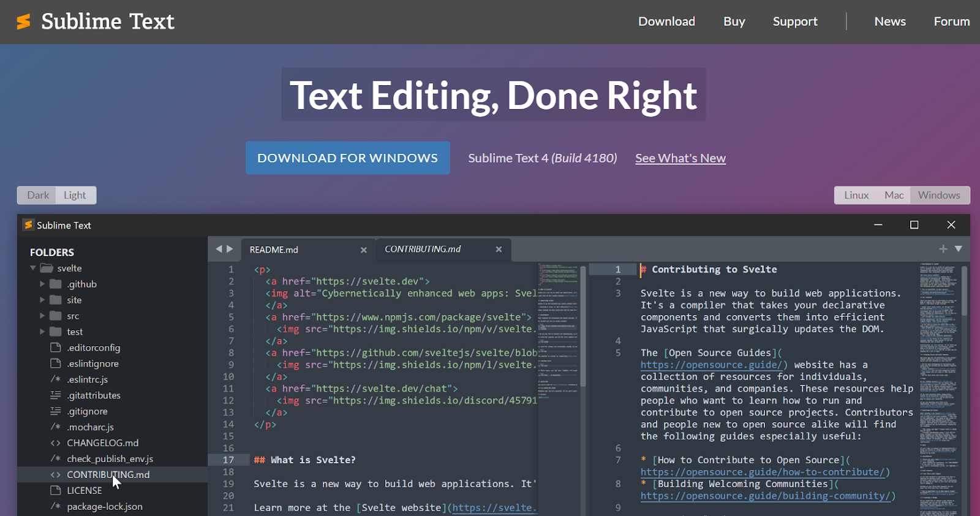Click the Sublime Text orange logo icon
Image resolution: width=980 pixels, height=516 pixels.
23,21
